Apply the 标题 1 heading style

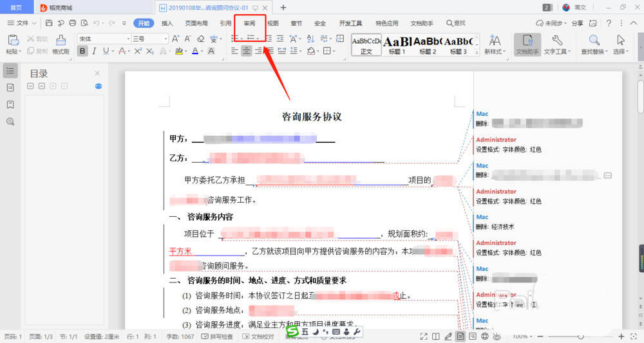coord(396,44)
